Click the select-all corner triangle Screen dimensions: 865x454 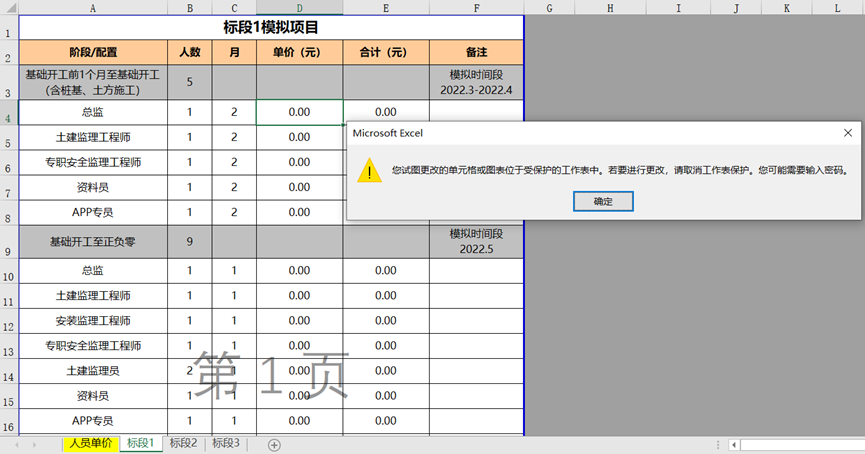pos(10,8)
